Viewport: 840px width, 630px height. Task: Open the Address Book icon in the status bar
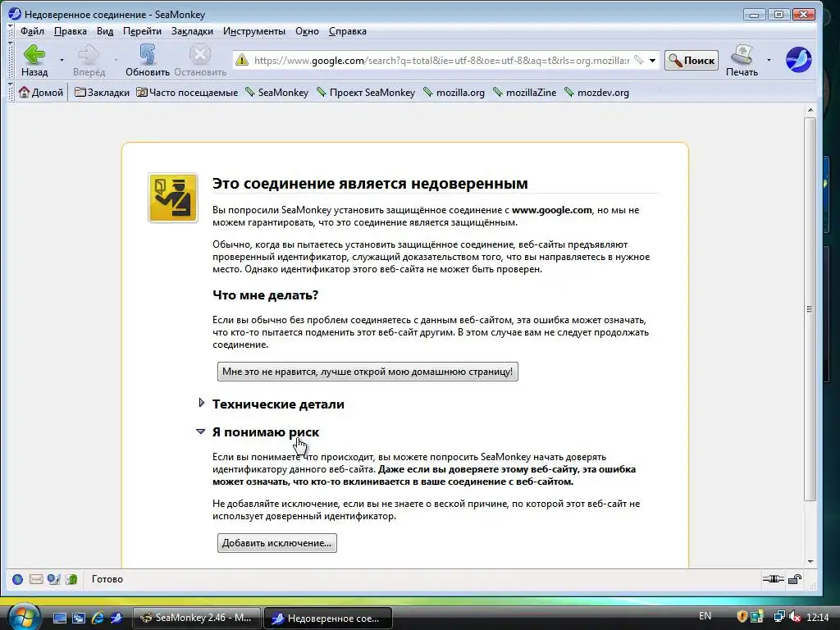pos(71,579)
